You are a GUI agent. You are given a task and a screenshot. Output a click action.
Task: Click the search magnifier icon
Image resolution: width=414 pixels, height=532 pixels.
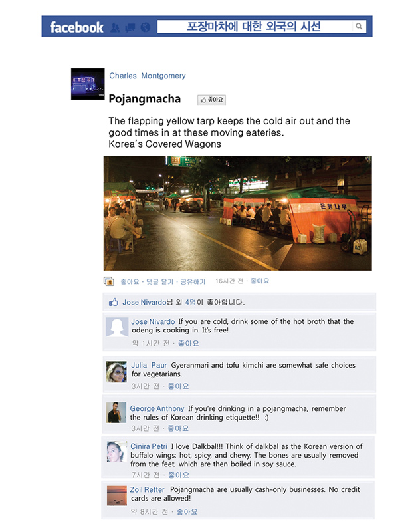point(359,27)
